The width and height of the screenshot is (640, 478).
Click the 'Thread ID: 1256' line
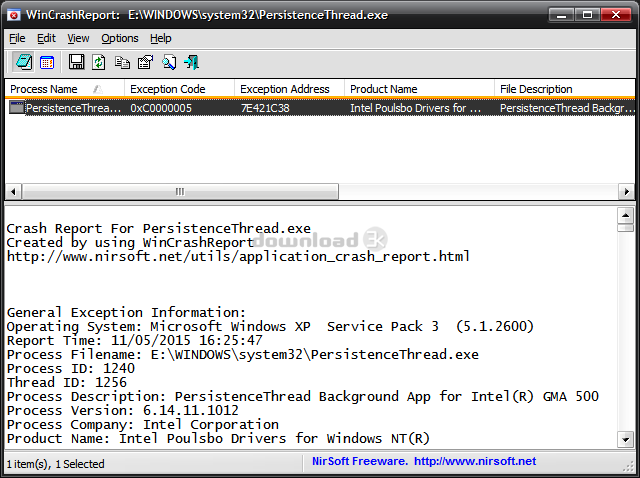pyautogui.click(x=67, y=382)
